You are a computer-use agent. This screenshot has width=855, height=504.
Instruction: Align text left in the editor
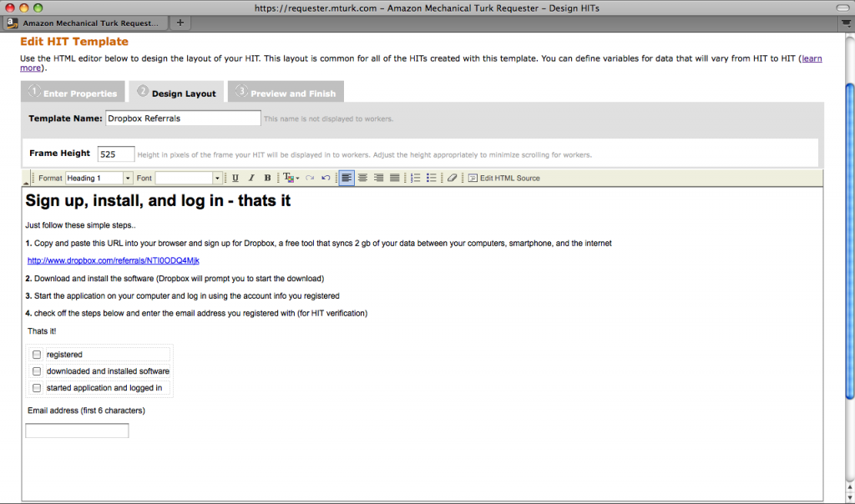[x=347, y=179]
